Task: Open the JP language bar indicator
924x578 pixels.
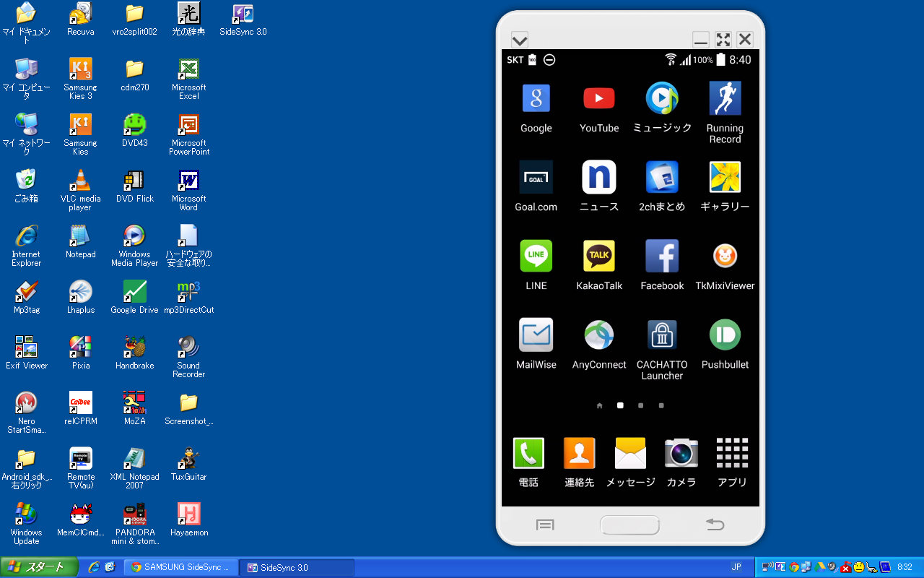Action: pos(736,567)
